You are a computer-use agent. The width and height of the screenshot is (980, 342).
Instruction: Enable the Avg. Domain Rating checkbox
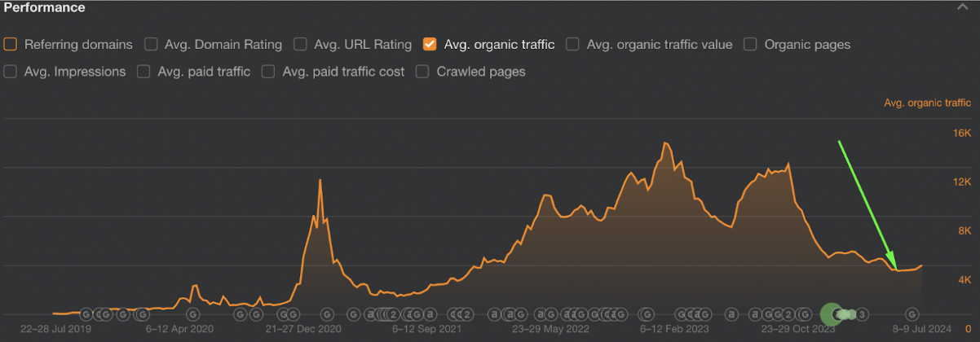pos(151,45)
